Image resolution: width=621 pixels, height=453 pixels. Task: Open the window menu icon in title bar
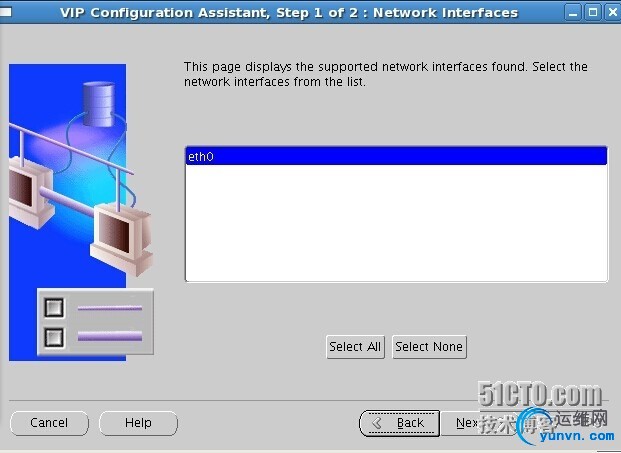point(6,13)
